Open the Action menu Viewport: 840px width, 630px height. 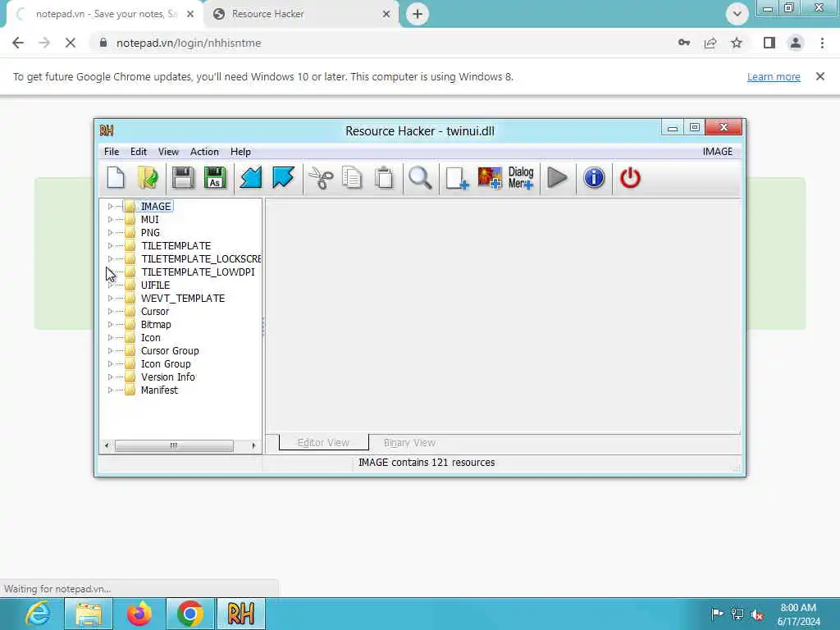pos(204,152)
